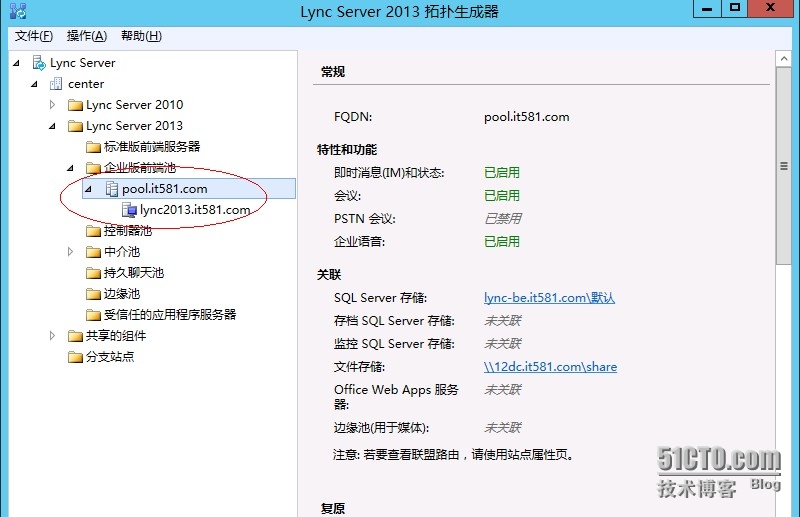Click the 中介池 folder icon

93,252
